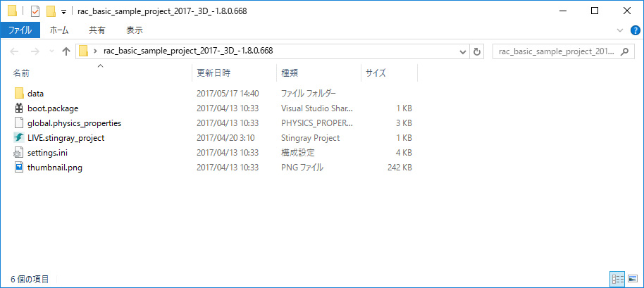Select the settings.ini gear file icon
The image size is (644, 288).
19,153
